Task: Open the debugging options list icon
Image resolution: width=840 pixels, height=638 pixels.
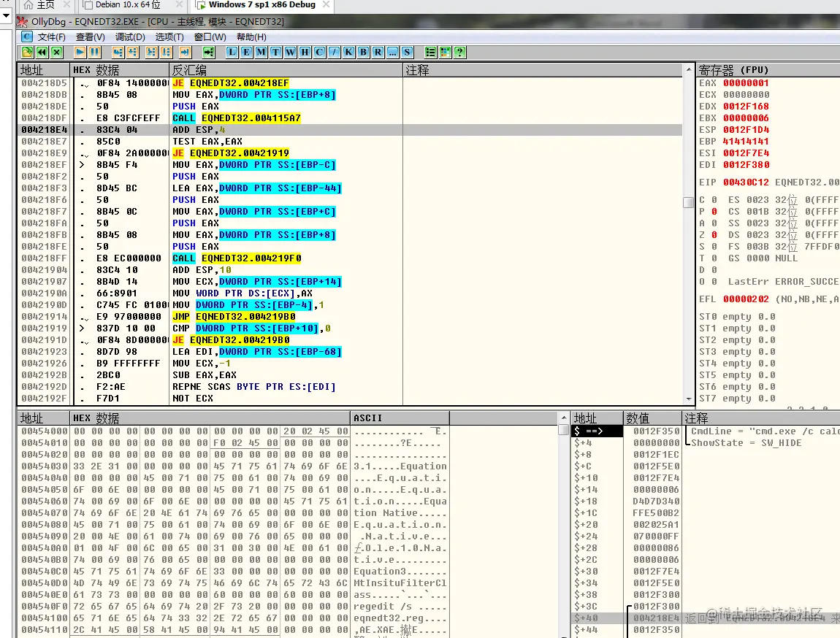Action: [430, 52]
